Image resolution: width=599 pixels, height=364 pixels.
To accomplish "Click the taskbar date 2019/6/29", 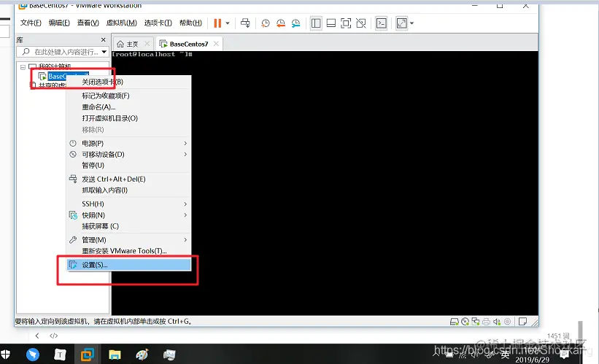I will pos(532,360).
